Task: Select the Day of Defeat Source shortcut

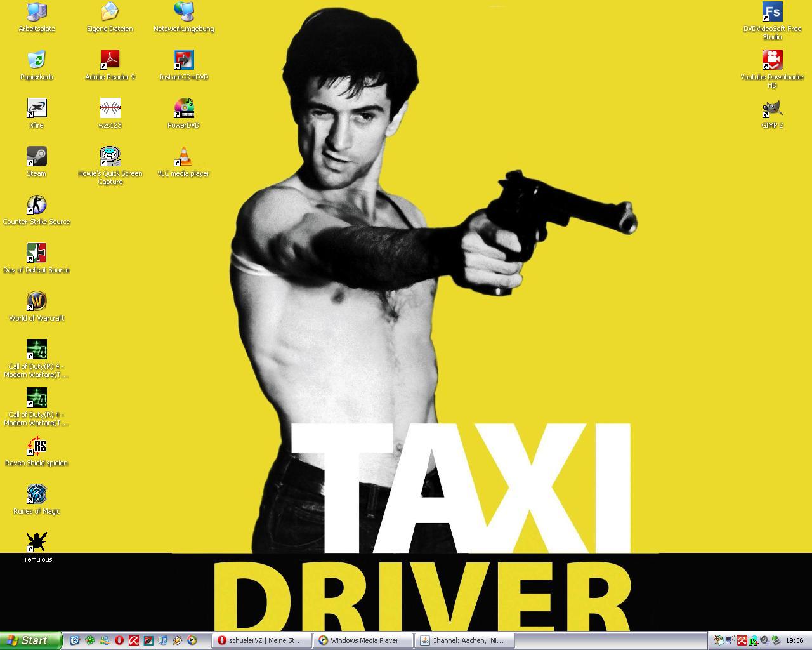Action: (x=36, y=258)
